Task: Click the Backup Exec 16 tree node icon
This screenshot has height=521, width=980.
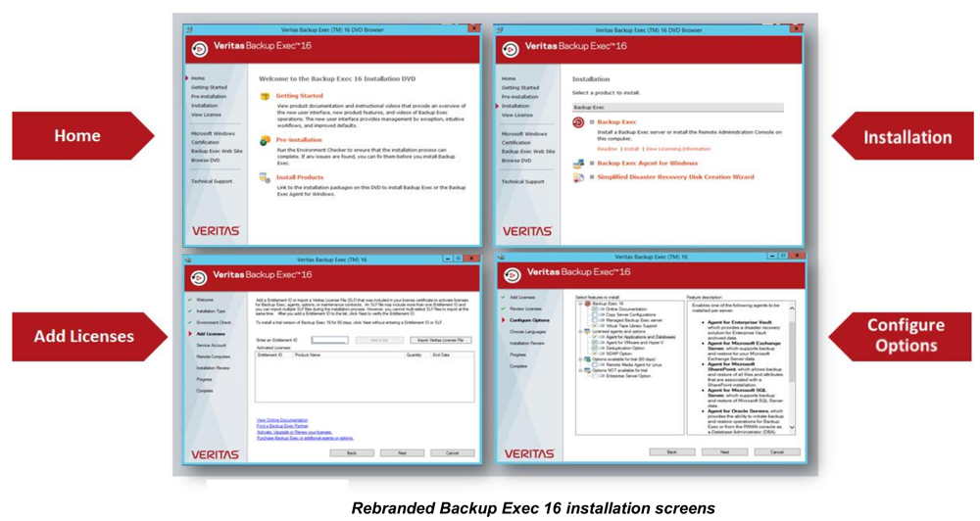Action: [x=587, y=304]
